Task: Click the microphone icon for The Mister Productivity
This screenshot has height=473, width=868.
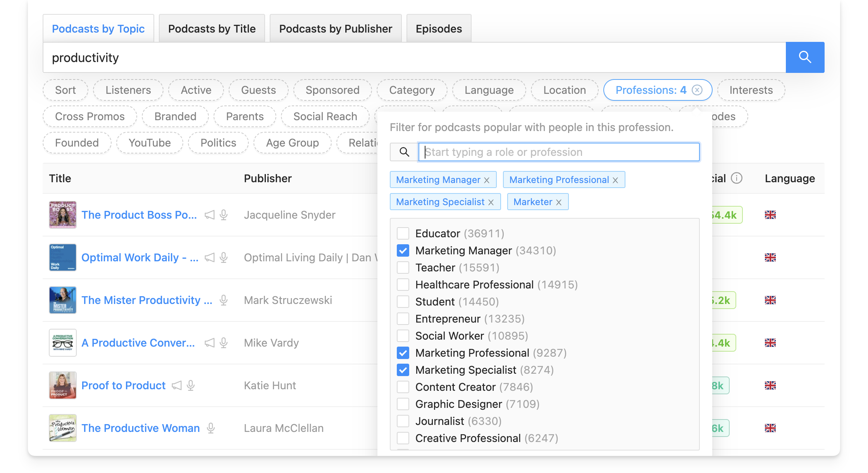Action: [224, 300]
